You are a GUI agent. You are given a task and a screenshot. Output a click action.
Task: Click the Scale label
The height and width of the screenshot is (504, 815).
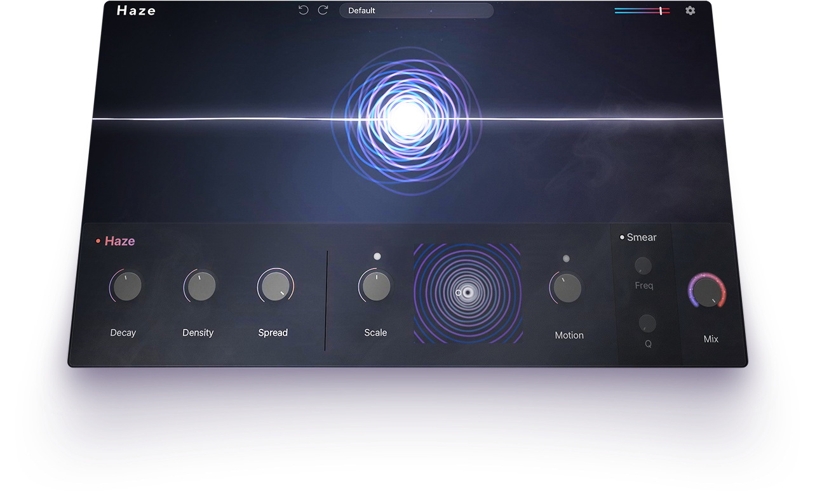375,333
